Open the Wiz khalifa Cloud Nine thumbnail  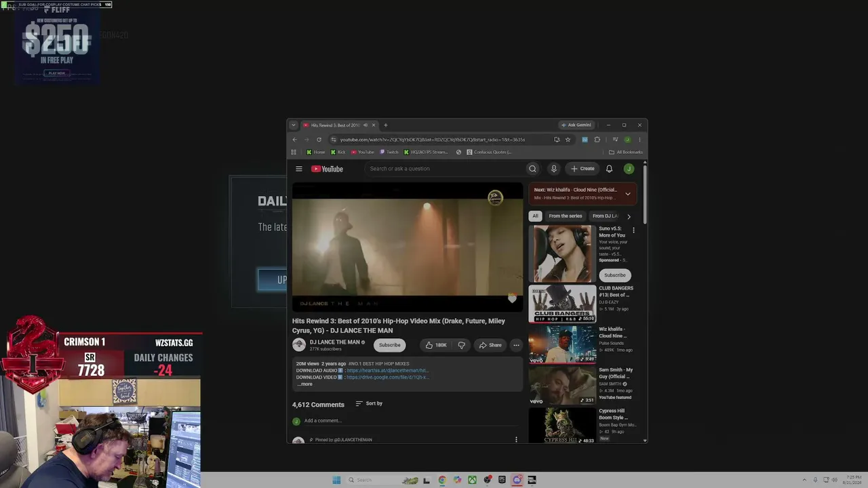(x=562, y=344)
